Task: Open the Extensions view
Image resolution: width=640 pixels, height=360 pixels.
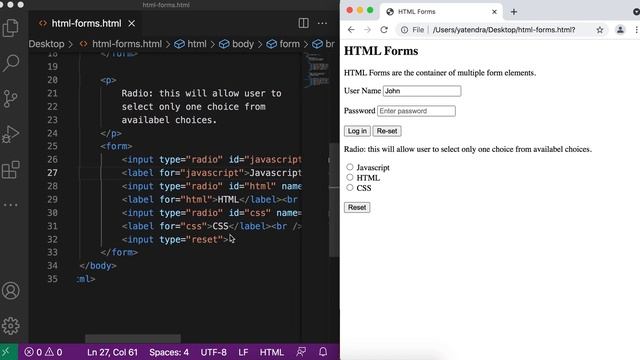Action: (x=11, y=170)
